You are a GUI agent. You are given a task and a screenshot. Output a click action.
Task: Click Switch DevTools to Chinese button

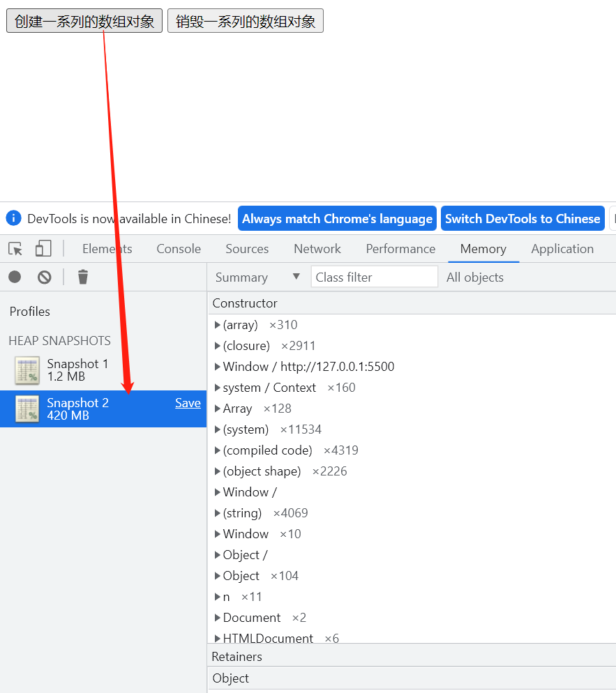(x=523, y=219)
